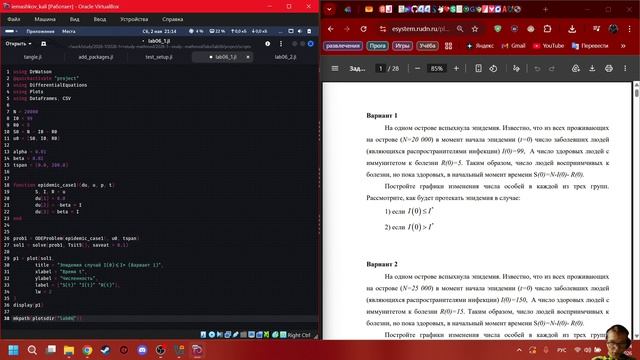
Task: Open the Файл menu in VirtualBox
Action: 13,19
